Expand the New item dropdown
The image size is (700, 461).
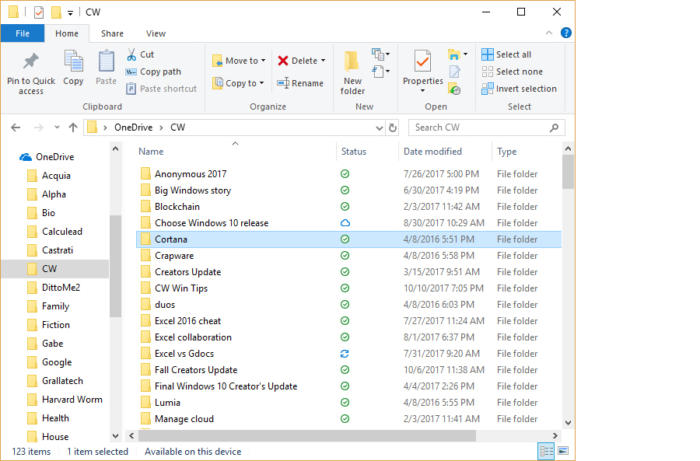coord(381,54)
